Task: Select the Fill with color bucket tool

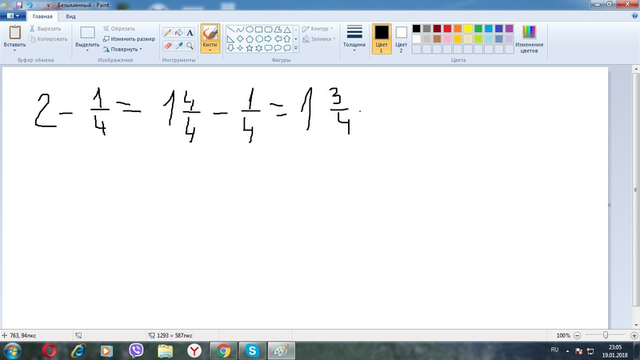Action: 179,33
